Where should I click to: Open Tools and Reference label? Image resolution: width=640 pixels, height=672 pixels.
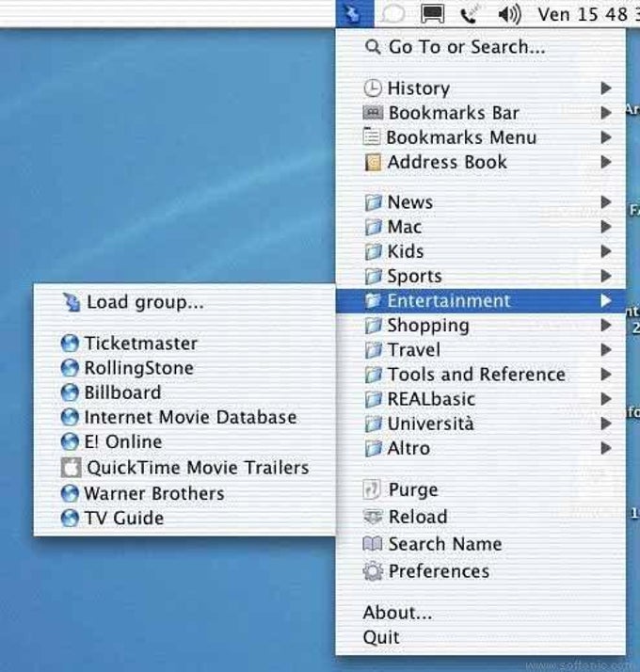[x=476, y=375]
